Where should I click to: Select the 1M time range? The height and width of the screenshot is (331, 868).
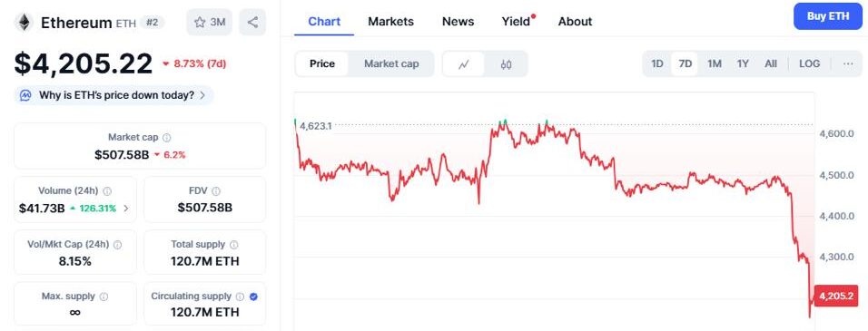coord(715,64)
